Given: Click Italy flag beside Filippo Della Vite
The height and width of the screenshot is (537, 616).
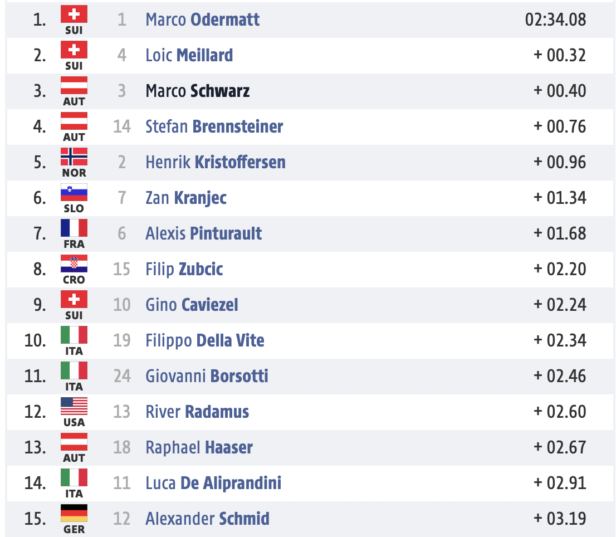Looking at the screenshot, I should 74,335.
